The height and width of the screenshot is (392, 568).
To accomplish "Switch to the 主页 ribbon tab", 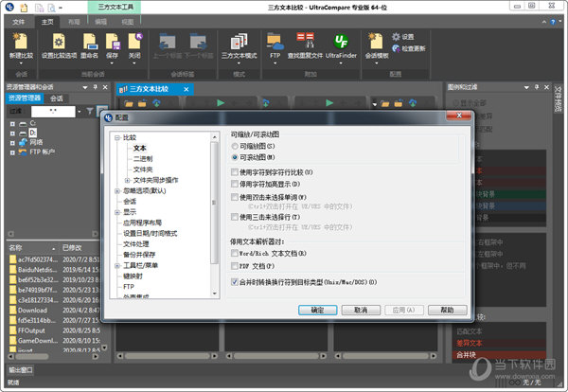I will (x=47, y=22).
